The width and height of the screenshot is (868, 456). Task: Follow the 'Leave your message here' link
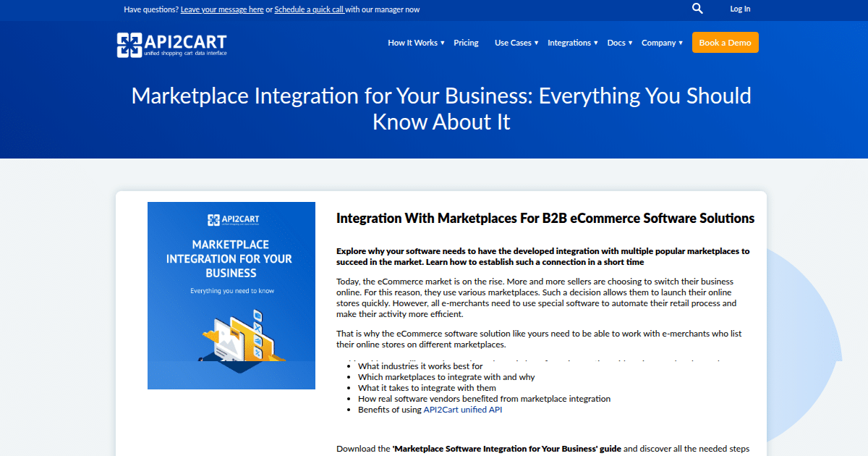point(222,9)
